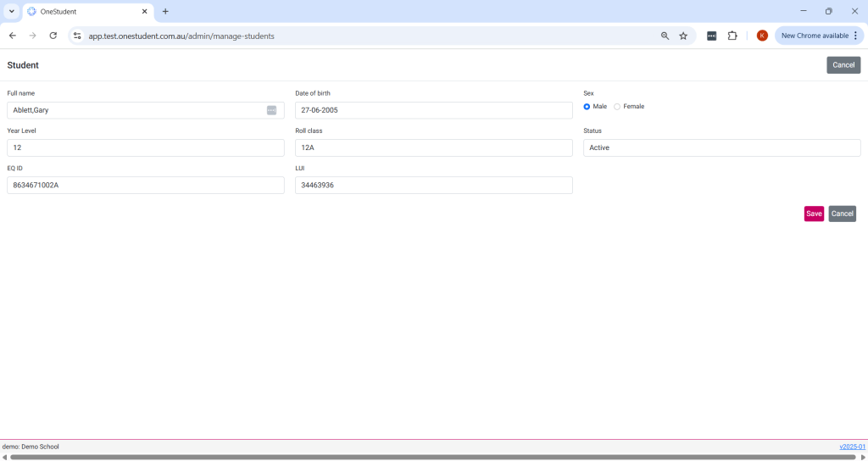868x461 pixels.
Task: Open the v2025-01 version link
Action: tap(852, 447)
